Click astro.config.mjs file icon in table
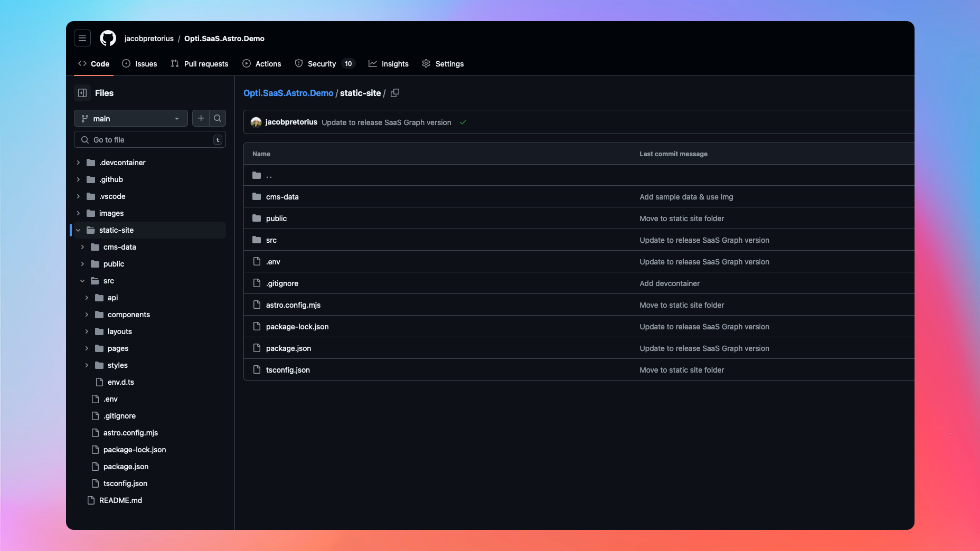This screenshot has width=980, height=551. pos(257,305)
